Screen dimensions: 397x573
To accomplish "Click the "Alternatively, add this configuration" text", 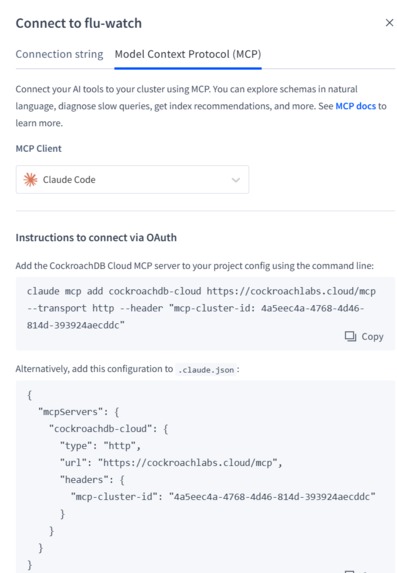I will tap(94, 369).
